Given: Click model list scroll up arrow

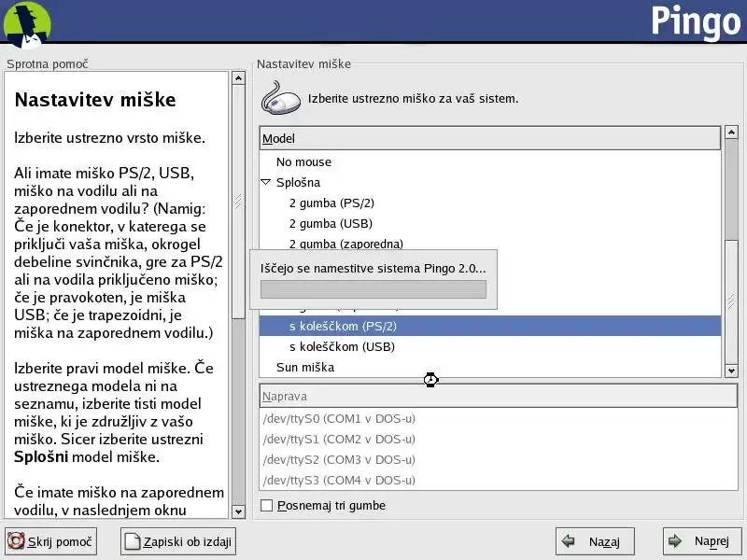Looking at the screenshot, I should click(731, 132).
